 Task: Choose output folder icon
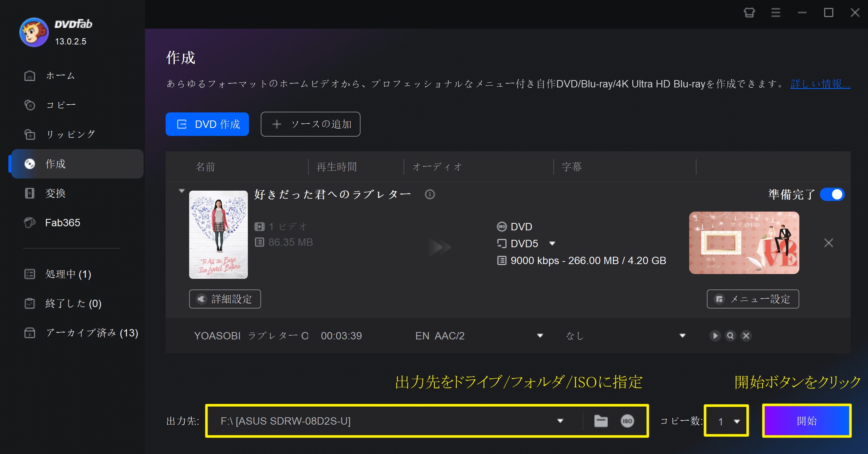pyautogui.click(x=601, y=421)
